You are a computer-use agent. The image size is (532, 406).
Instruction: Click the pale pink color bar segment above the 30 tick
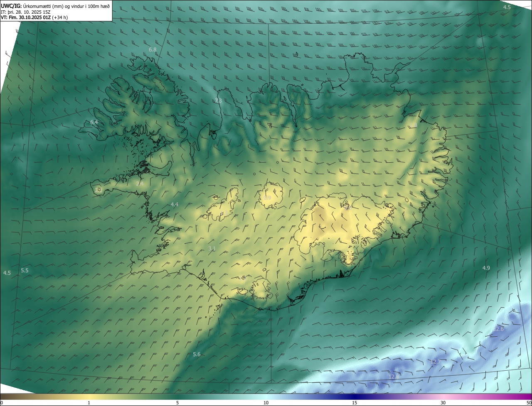[443, 396]
